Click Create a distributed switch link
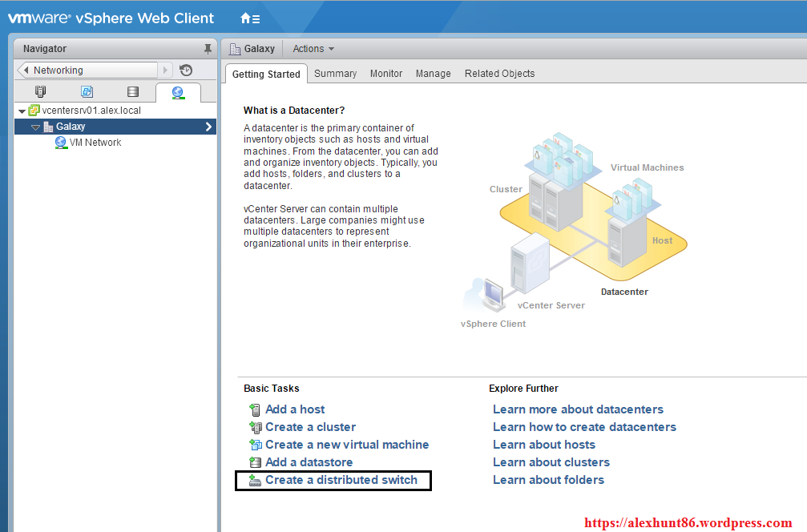Viewport: 807px width, 532px height. tap(341, 480)
